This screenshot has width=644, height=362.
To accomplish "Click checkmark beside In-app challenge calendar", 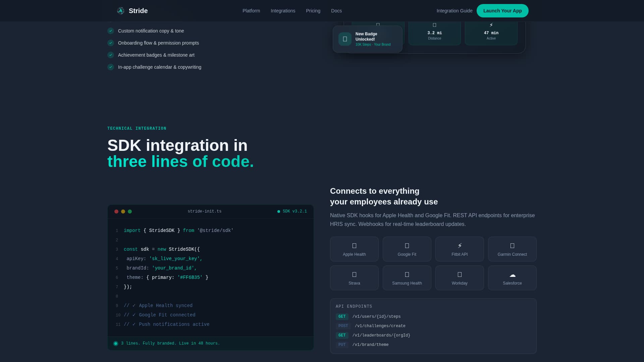I will point(111,67).
